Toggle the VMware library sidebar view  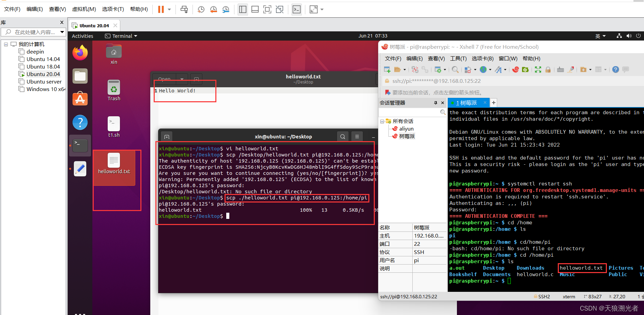(x=243, y=9)
